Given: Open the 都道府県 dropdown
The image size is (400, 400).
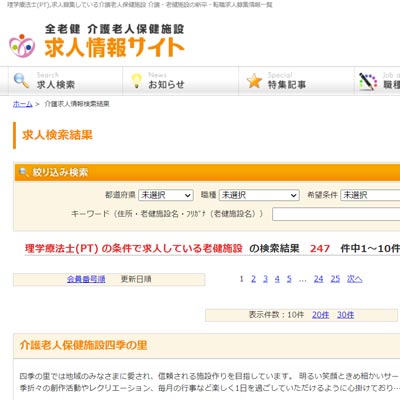Looking at the screenshot, I should coord(166,195).
